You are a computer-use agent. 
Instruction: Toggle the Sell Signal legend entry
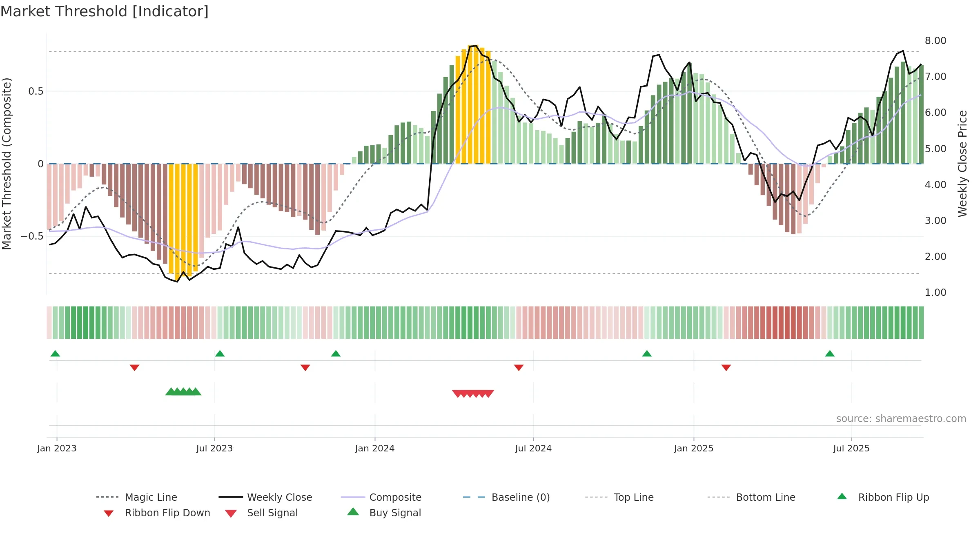pyautogui.click(x=261, y=513)
